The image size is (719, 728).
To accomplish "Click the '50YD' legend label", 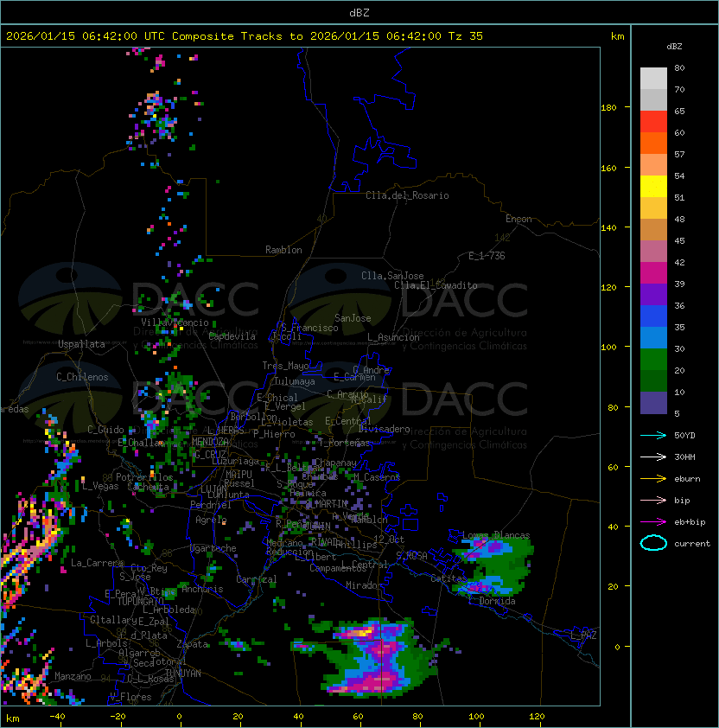I will (684, 435).
